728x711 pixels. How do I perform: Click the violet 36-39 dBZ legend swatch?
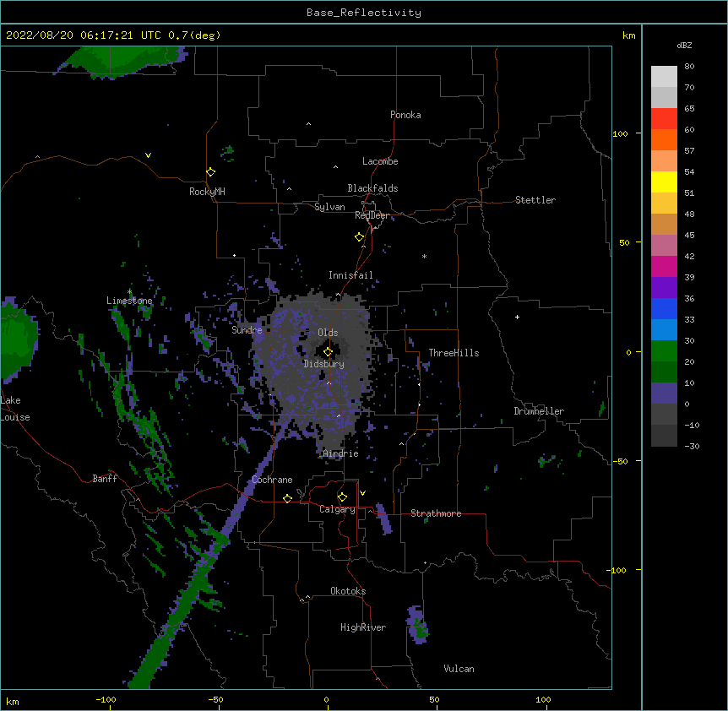[664, 288]
